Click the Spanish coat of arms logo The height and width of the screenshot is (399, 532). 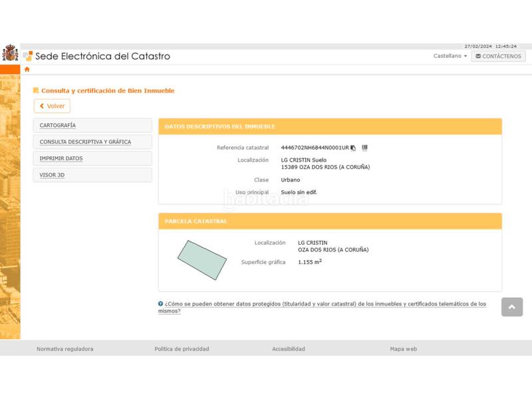[x=10, y=54]
